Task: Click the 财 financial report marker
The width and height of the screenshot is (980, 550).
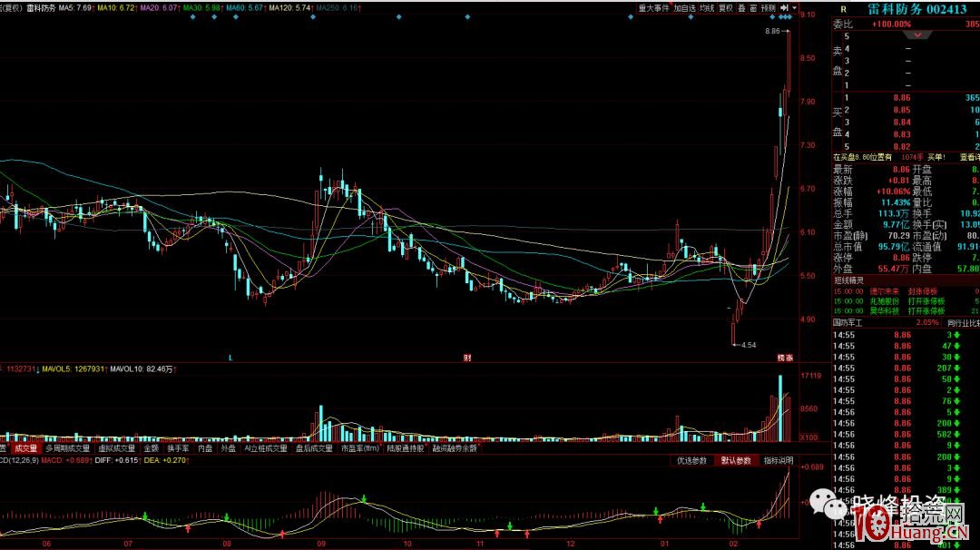Action: pyautogui.click(x=467, y=358)
